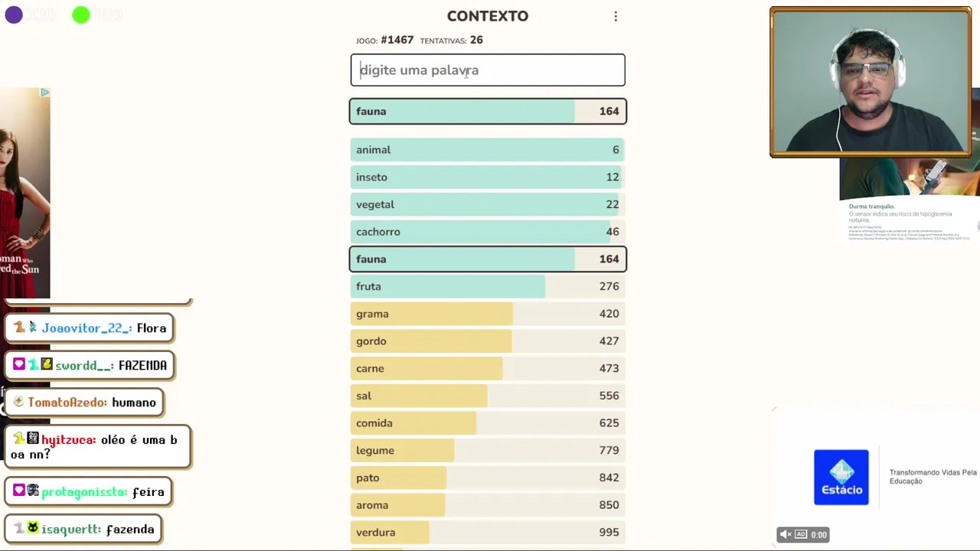Click the cat badge beside isaquertt
Screen dimensions: 980x551
33,528
